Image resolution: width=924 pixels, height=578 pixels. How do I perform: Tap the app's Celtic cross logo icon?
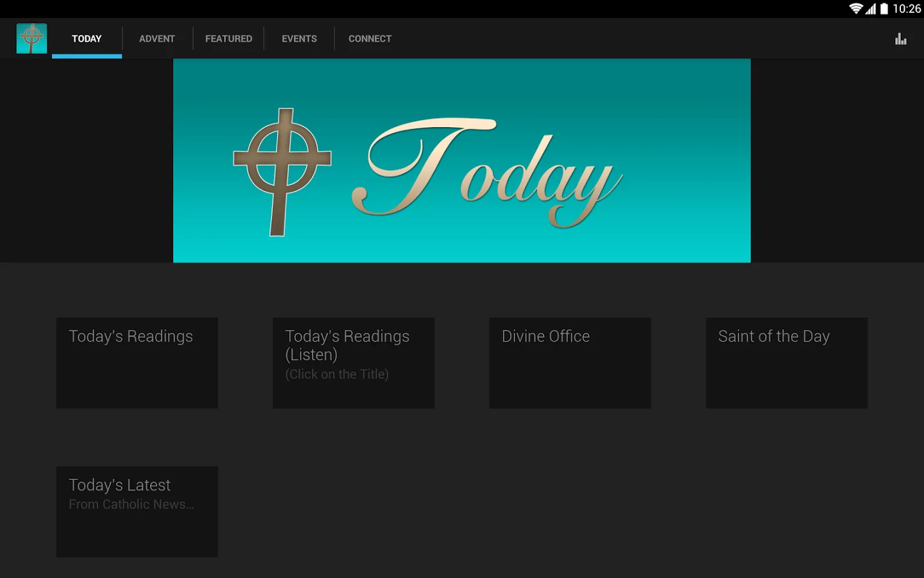coord(31,39)
